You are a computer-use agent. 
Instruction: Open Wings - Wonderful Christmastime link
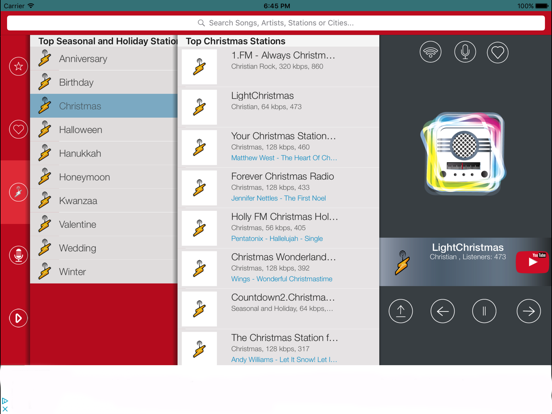click(282, 279)
